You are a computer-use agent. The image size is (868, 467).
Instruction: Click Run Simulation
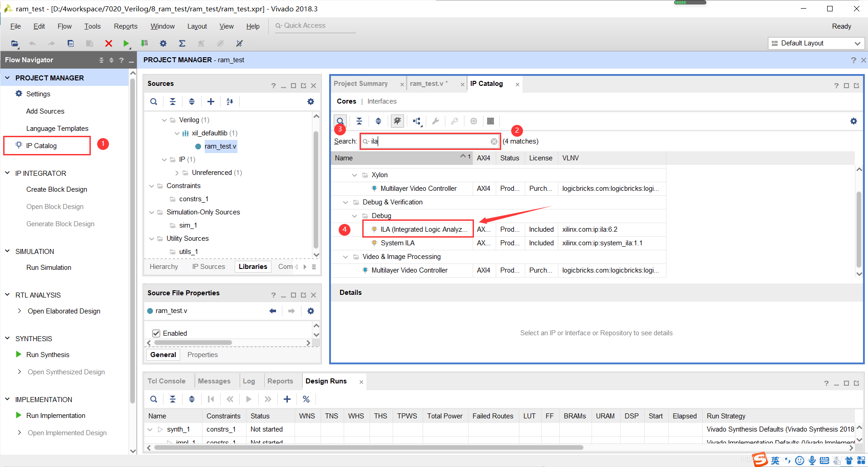point(49,268)
